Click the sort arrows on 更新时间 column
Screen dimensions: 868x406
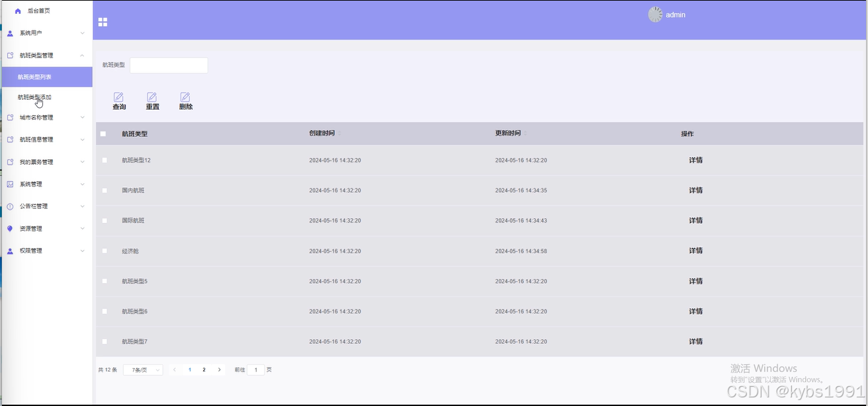coord(525,133)
